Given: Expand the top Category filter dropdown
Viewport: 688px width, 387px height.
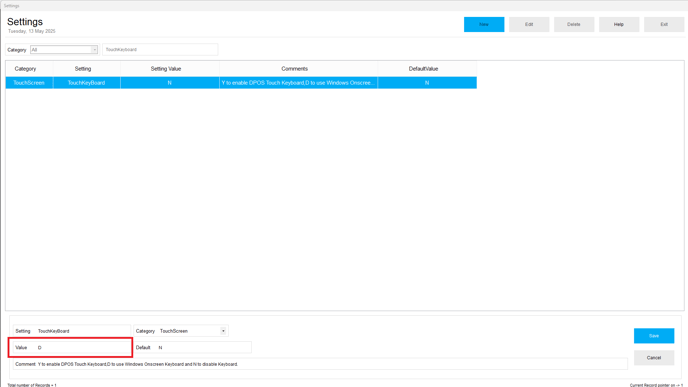Looking at the screenshot, I should 94,50.
